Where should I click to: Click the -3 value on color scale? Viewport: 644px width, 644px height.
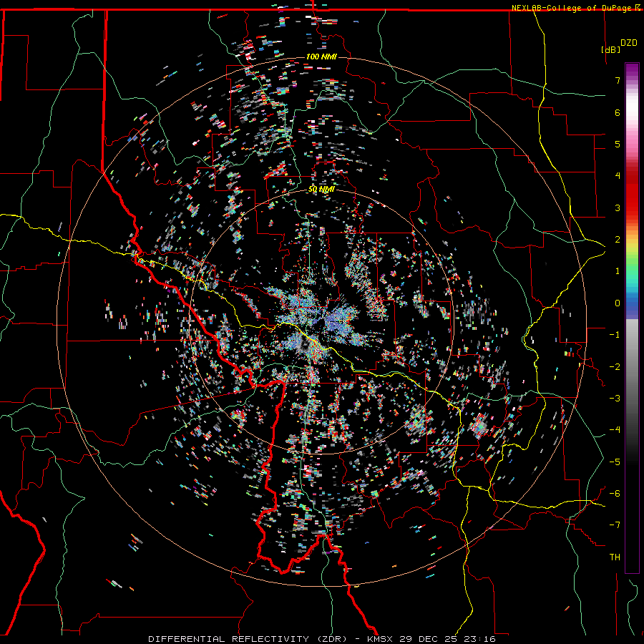pos(615,398)
